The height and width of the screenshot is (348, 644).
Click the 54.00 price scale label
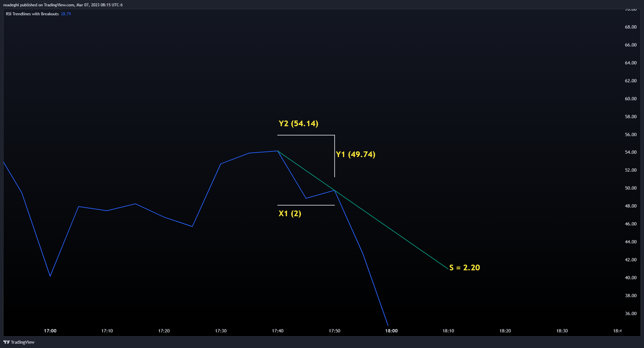(631, 152)
